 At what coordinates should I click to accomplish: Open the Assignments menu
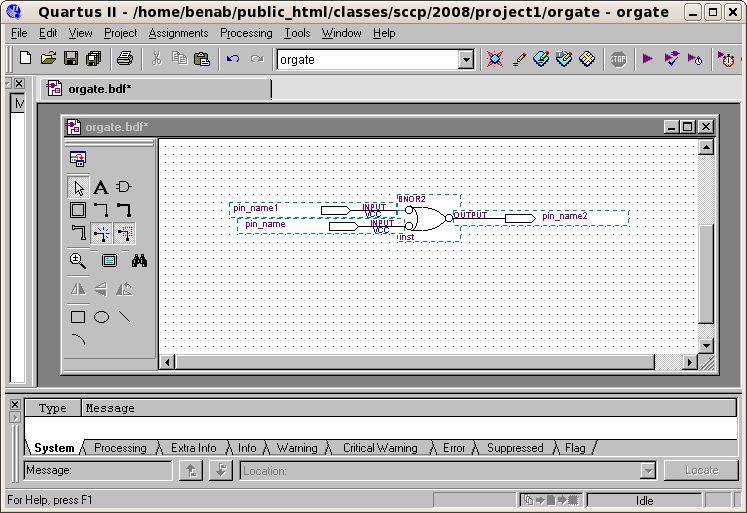[x=178, y=33]
